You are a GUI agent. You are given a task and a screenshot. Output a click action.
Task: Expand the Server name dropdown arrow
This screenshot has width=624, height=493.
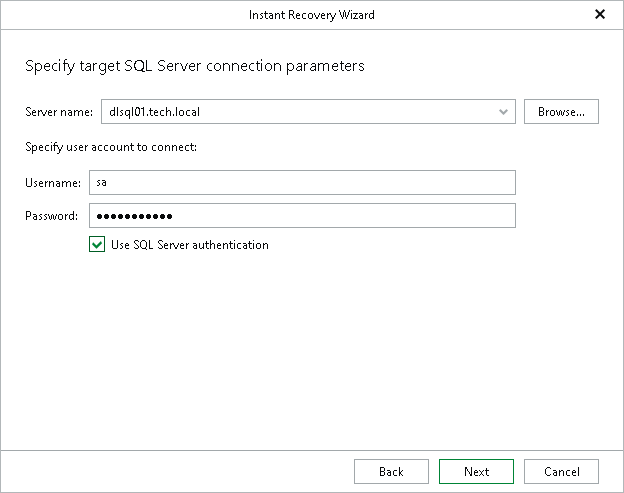pyautogui.click(x=503, y=112)
